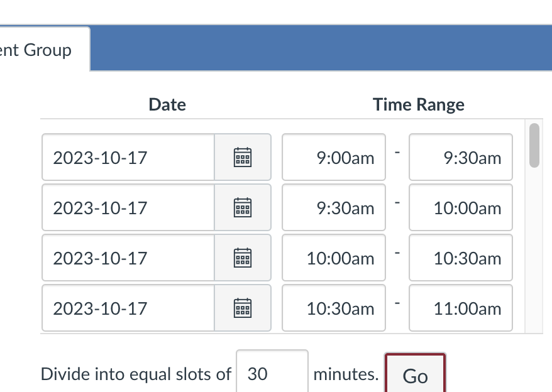Edit the 11:00am end time field
The width and height of the screenshot is (552, 392).
(x=460, y=308)
